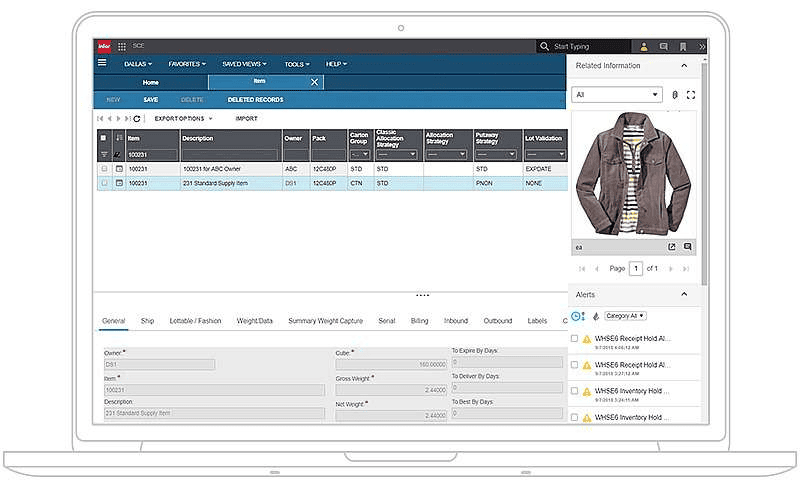
Task: Expand image to fullscreen icon
Action: coord(691,95)
